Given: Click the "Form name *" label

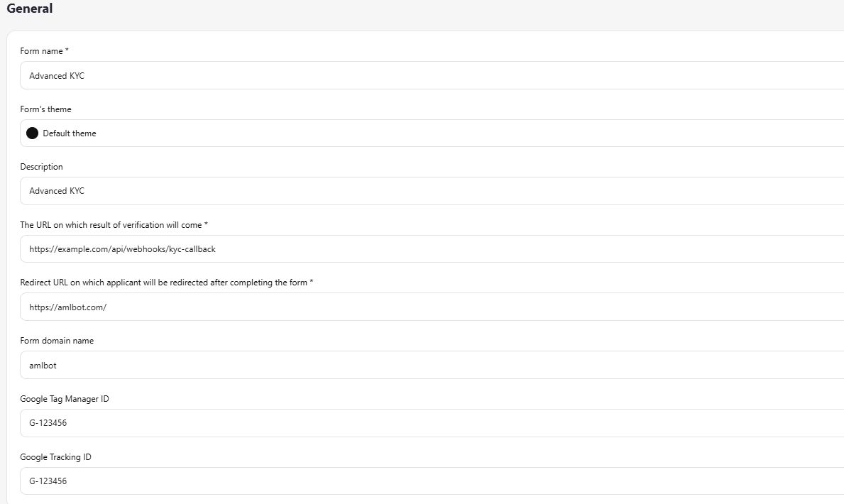Looking at the screenshot, I should pos(44,51).
